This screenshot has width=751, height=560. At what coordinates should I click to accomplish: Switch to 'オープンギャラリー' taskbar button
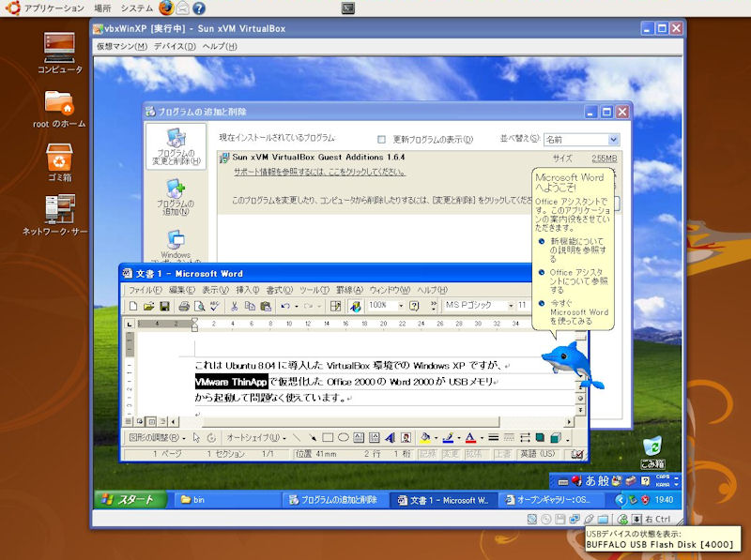pyautogui.click(x=553, y=500)
